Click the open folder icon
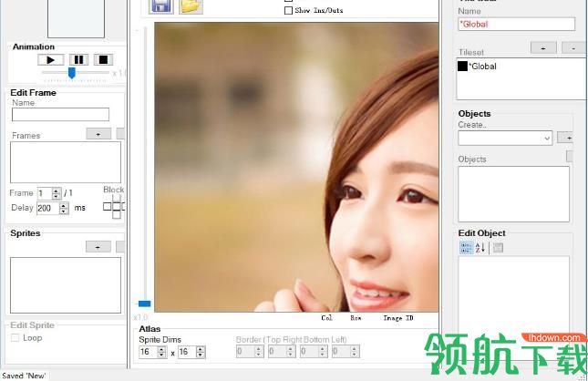Screen dimensions: 588x381 point(191,6)
